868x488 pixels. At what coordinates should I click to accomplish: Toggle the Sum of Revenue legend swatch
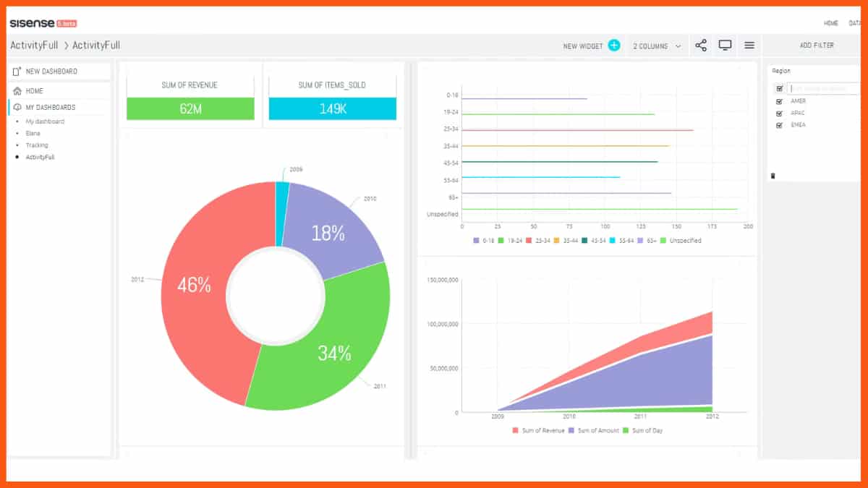click(516, 430)
